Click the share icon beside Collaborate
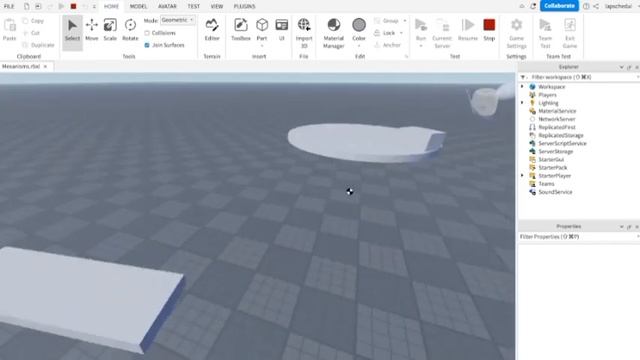 (596, 6)
